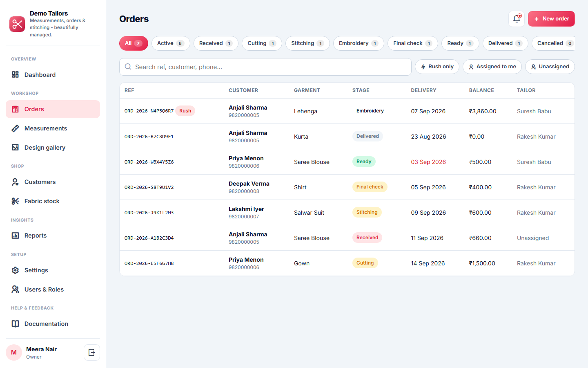Select the All orders tab
This screenshot has width=588, height=368.
(134, 43)
